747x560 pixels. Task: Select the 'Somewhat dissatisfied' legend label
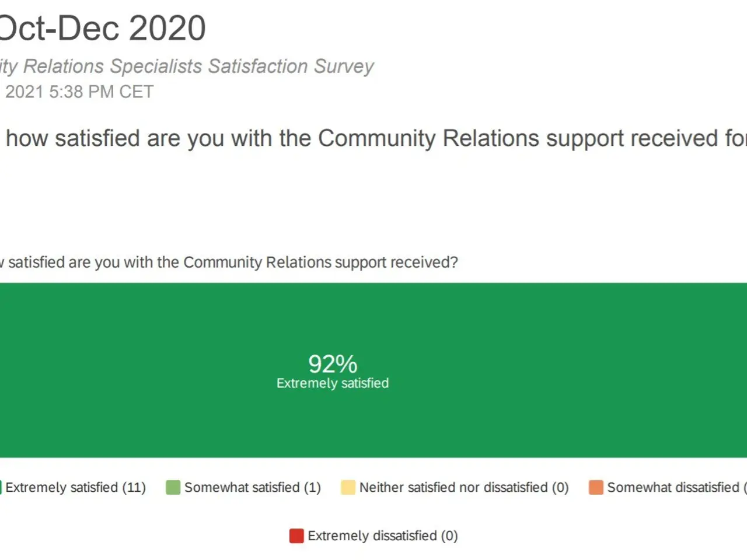[x=673, y=487]
